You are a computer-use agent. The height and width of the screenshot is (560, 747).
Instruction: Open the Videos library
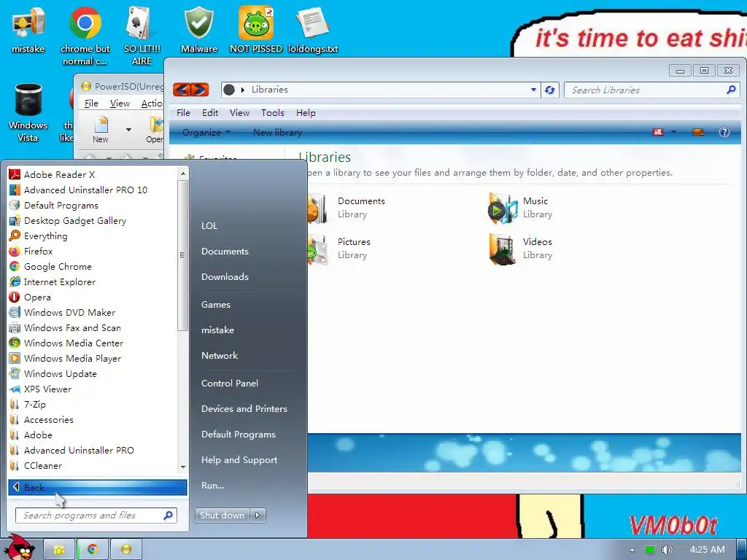tap(520, 249)
